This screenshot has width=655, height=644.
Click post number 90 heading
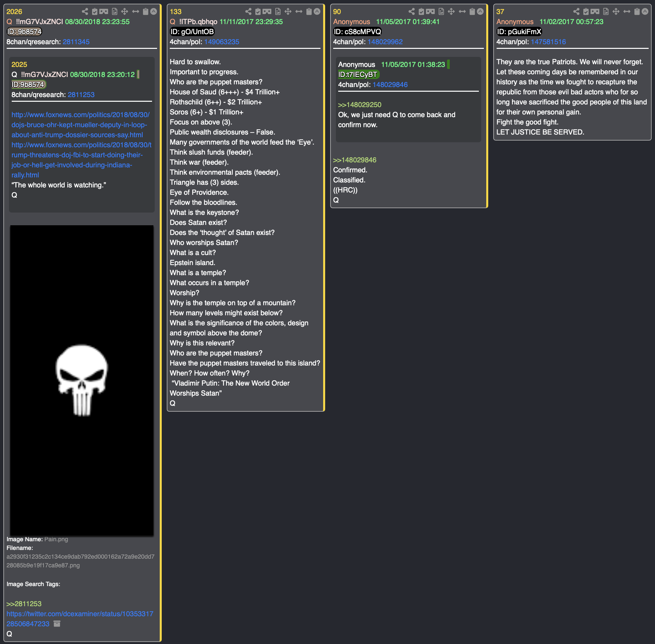[337, 11]
